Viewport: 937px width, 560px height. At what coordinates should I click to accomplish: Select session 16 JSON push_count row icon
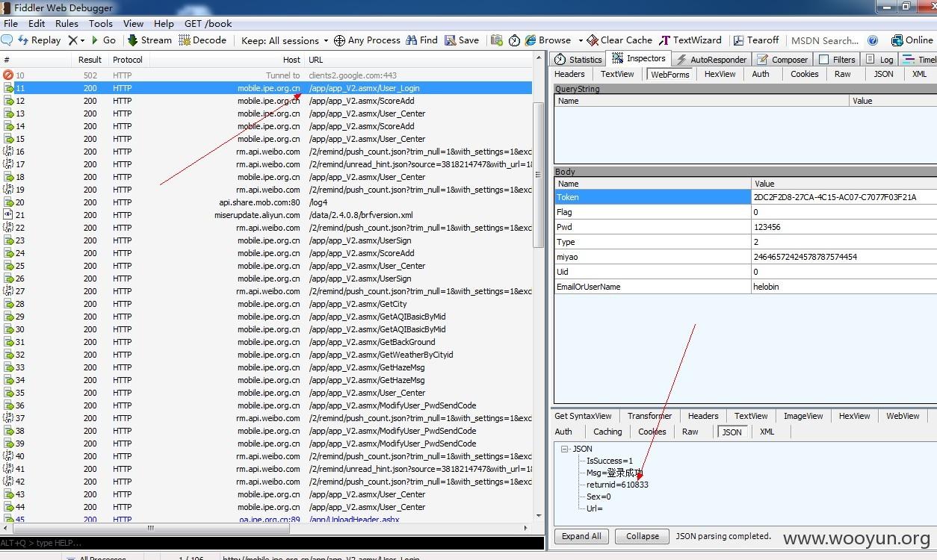point(8,152)
